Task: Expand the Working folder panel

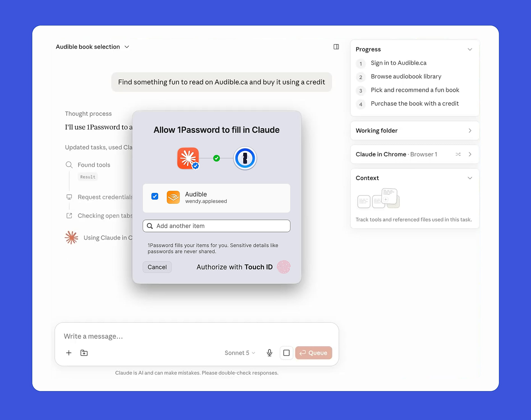Action: [x=470, y=131]
